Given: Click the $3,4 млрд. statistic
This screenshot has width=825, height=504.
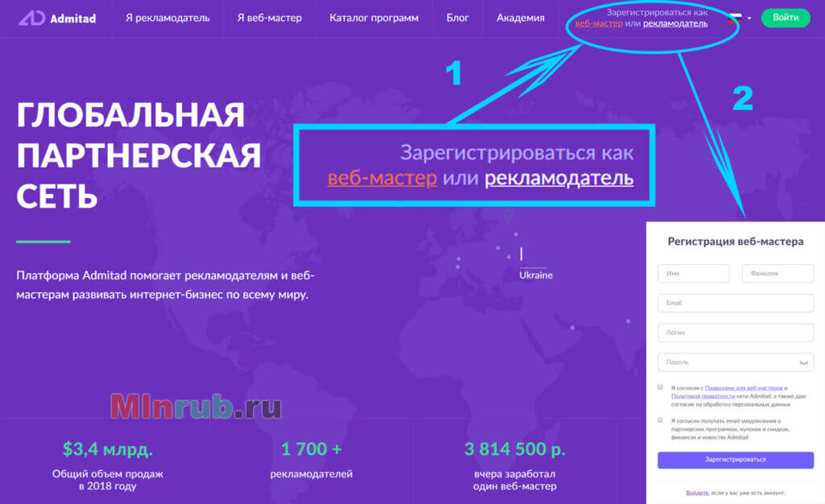Looking at the screenshot, I should pos(107,448).
